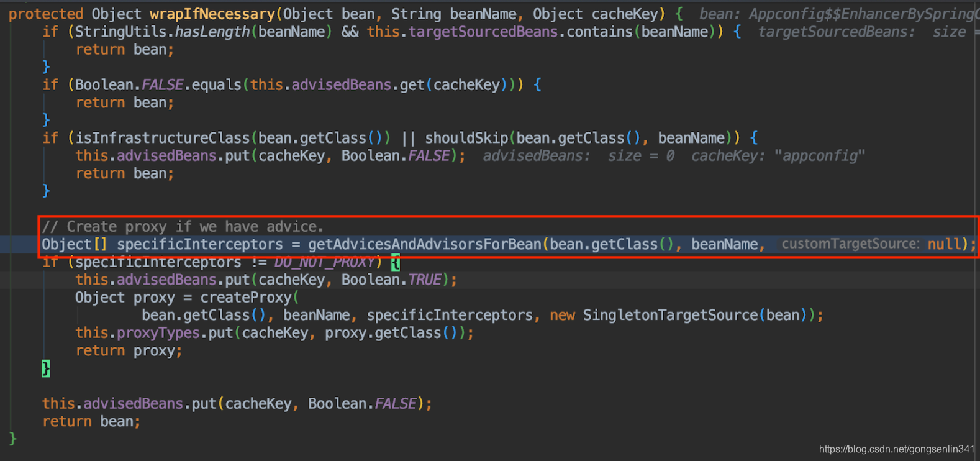
Task: Click the DO_NOT_PROXY constant
Action: click(324, 262)
